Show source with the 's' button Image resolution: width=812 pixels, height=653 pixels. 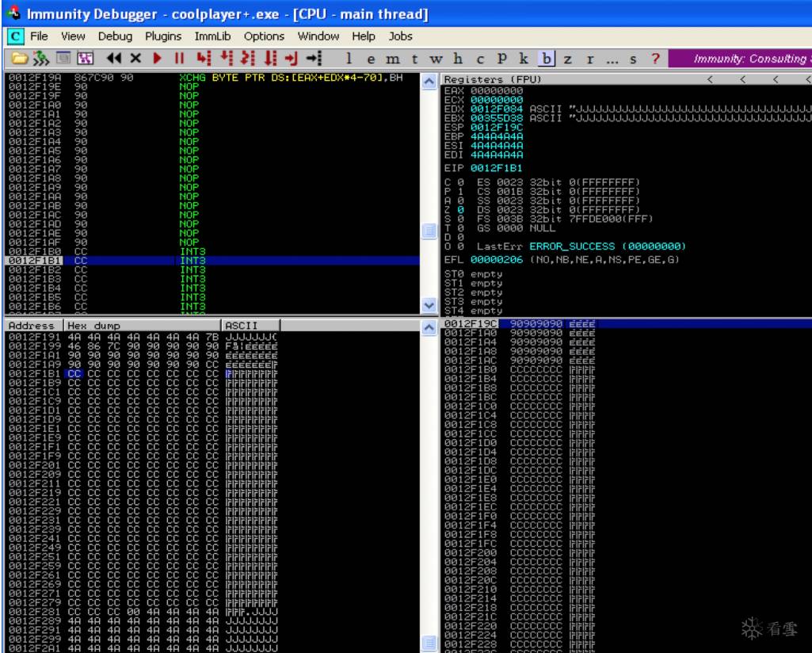coord(633,59)
